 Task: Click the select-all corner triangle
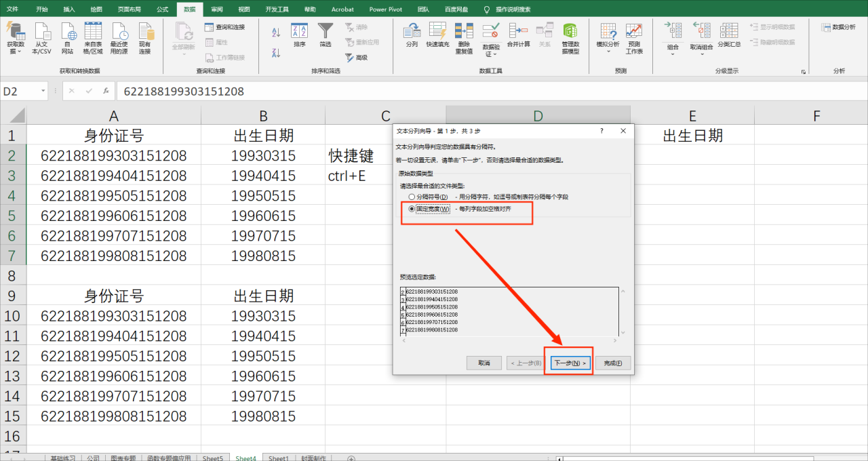pos(16,115)
